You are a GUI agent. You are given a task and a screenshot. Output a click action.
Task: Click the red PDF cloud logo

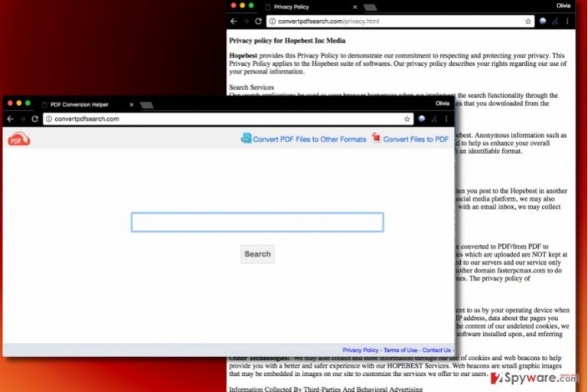point(18,139)
